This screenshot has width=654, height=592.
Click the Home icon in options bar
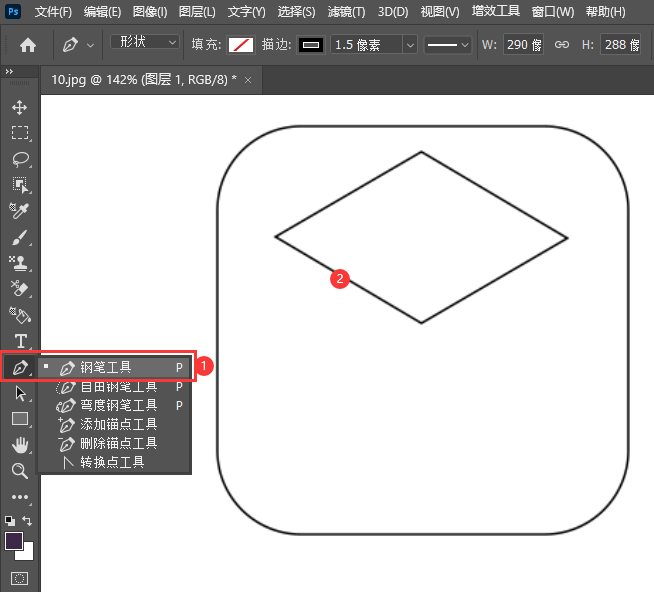point(28,45)
